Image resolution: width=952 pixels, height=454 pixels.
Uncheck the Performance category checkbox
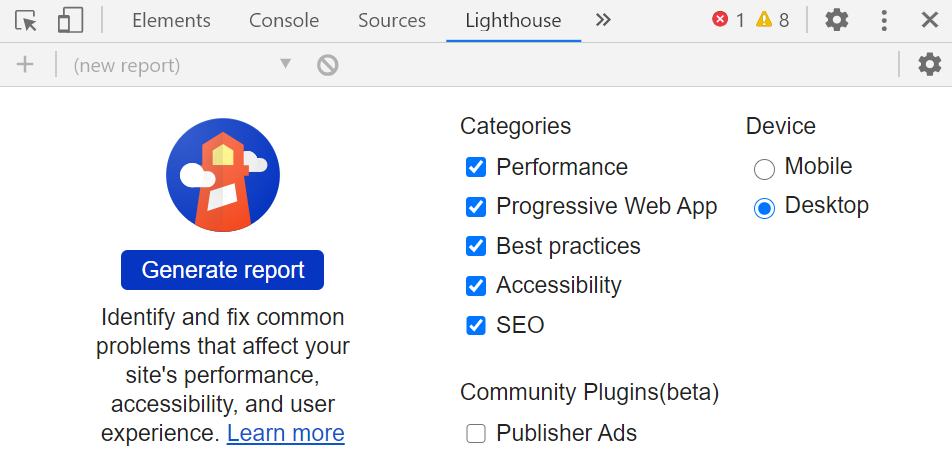[476, 167]
